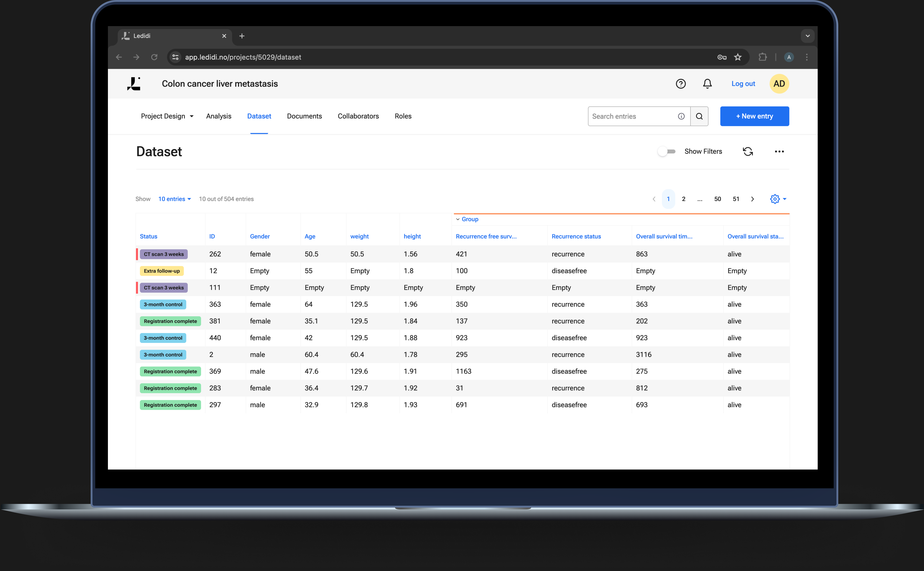Open the help question mark icon
The height and width of the screenshot is (571, 924).
pyautogui.click(x=680, y=84)
